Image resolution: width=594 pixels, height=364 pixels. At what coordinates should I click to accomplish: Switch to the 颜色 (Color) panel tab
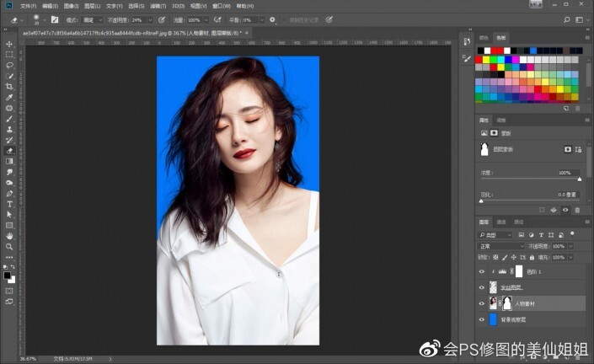483,37
